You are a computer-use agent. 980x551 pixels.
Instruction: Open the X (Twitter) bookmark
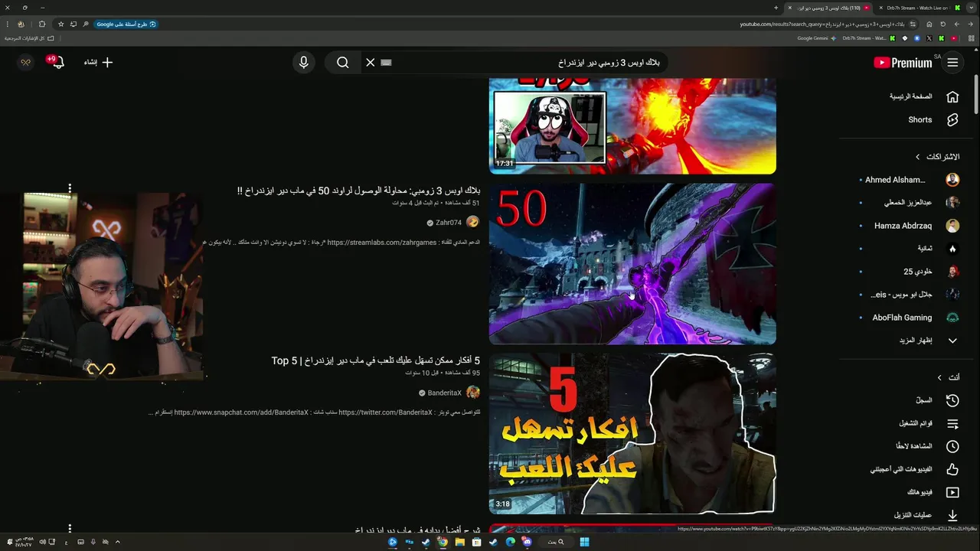click(929, 38)
